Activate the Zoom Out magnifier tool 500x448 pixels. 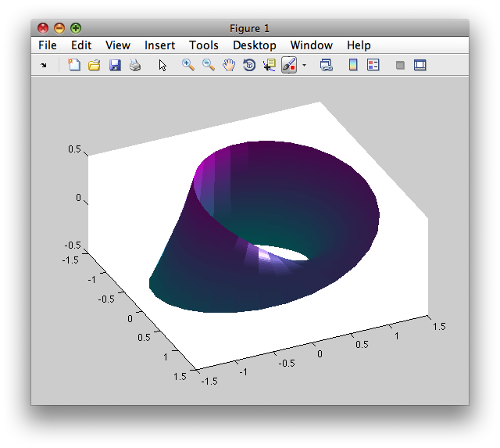[209, 65]
